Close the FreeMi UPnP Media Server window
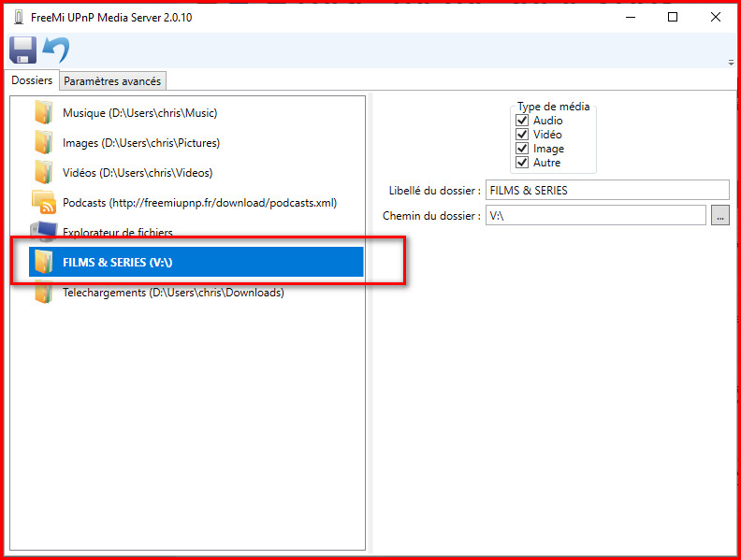 (x=716, y=18)
